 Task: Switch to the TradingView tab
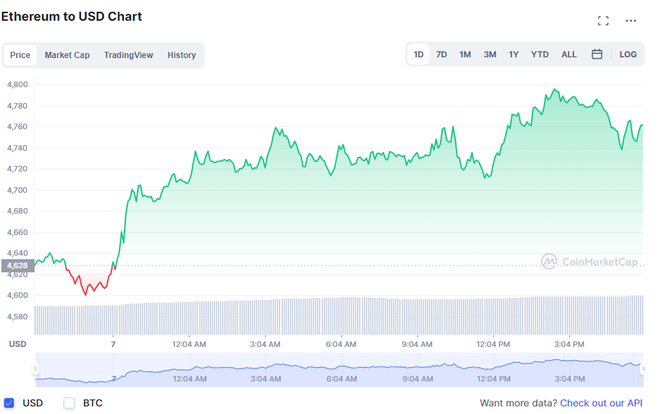tap(128, 55)
